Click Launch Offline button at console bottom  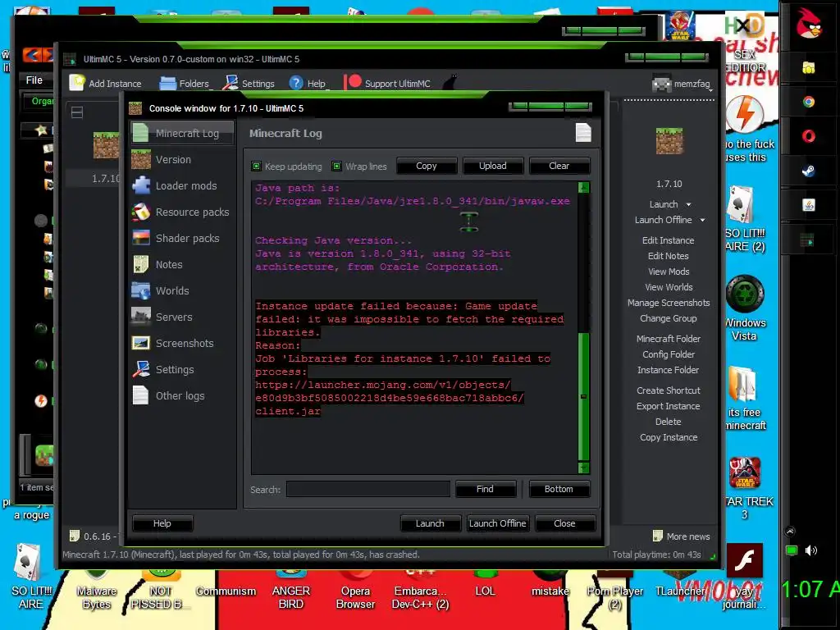498,523
